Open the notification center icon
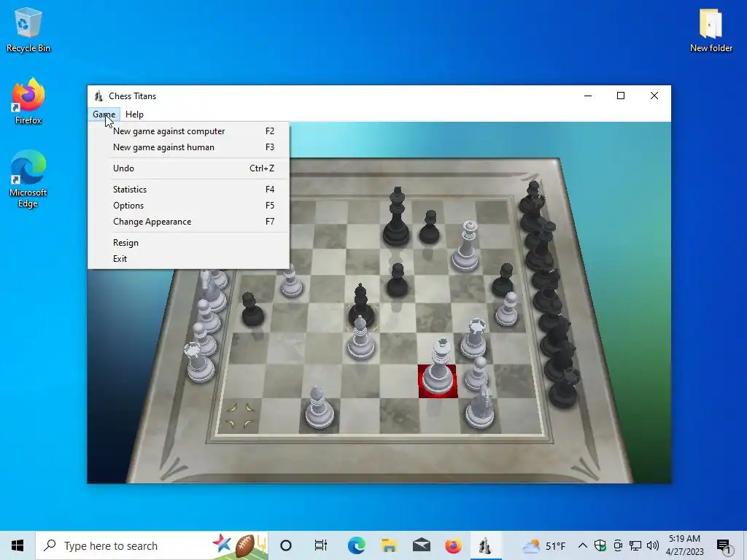 (x=724, y=545)
